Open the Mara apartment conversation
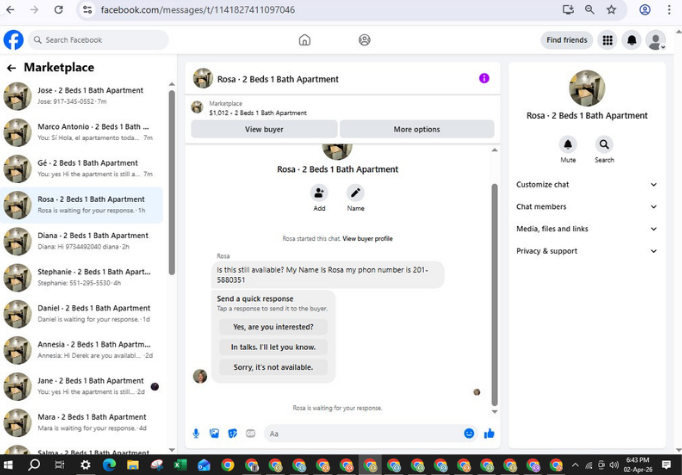Image resolution: width=682 pixels, height=475 pixels. (x=82, y=422)
